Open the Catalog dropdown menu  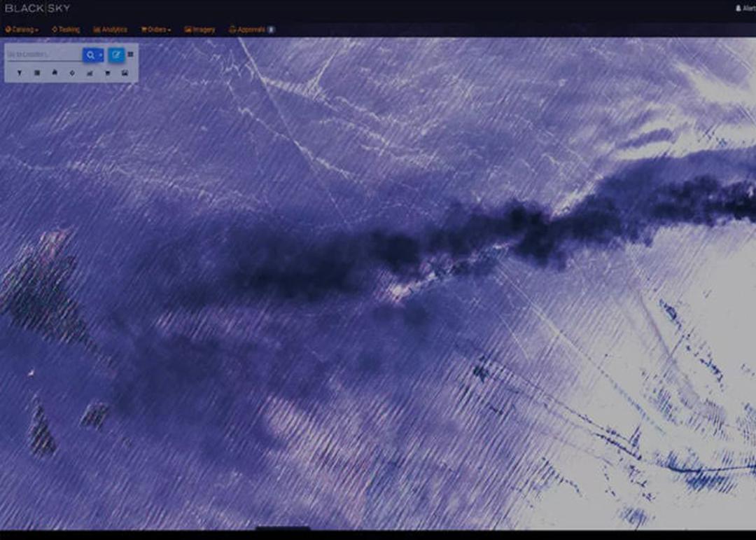point(22,30)
